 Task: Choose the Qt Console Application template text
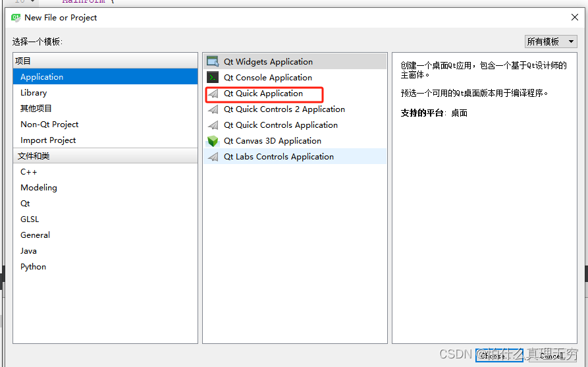[x=268, y=77]
